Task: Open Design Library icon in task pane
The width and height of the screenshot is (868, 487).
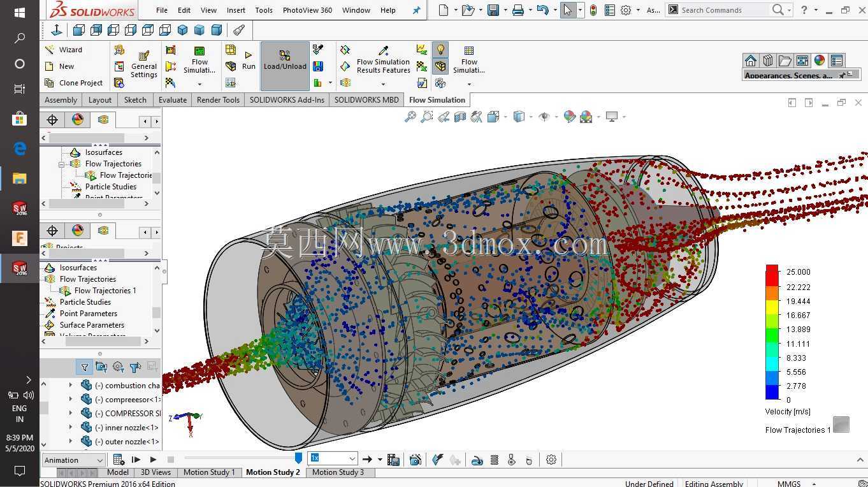Action: 768,61
